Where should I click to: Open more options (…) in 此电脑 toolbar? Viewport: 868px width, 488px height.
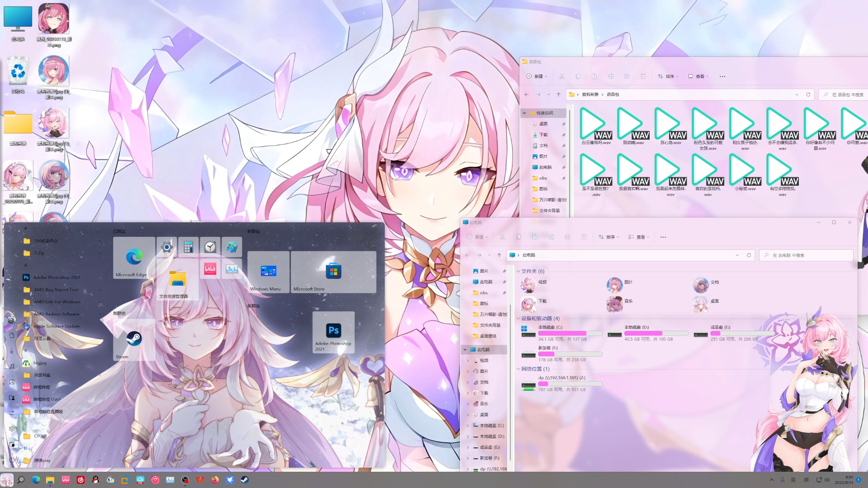(663, 237)
